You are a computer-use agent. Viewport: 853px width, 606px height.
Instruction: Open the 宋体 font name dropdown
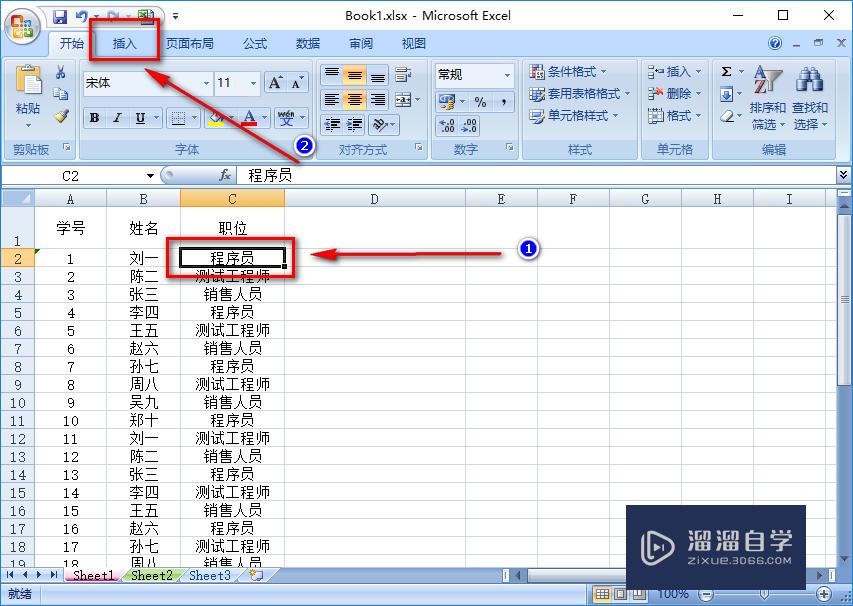(x=206, y=83)
